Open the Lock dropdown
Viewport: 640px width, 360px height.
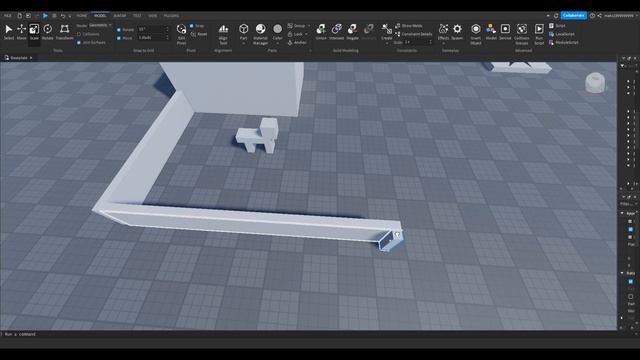coord(298,34)
